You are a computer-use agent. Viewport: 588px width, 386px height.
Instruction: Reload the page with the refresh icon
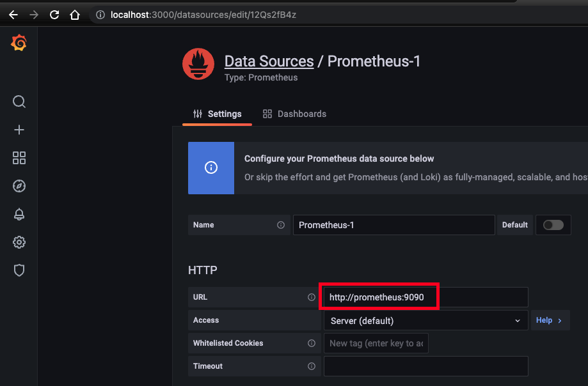[x=54, y=14]
